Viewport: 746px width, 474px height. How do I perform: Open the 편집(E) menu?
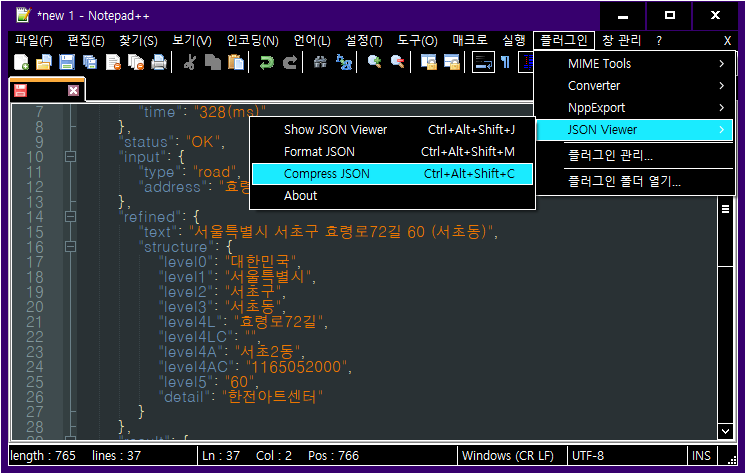[x=86, y=40]
